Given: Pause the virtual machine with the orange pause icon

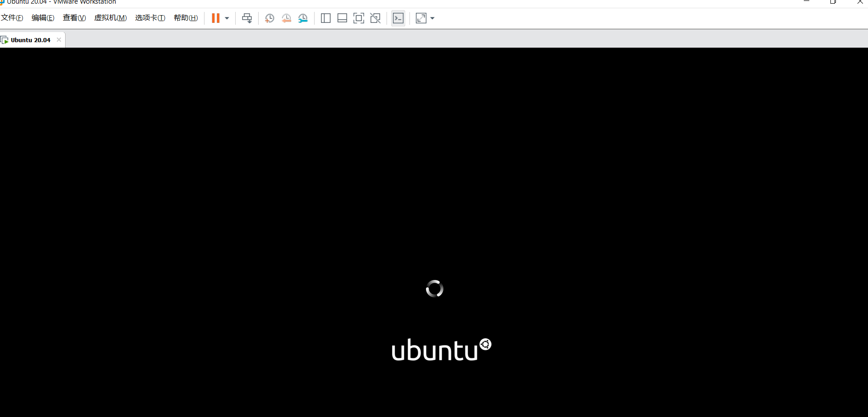Looking at the screenshot, I should point(216,18).
